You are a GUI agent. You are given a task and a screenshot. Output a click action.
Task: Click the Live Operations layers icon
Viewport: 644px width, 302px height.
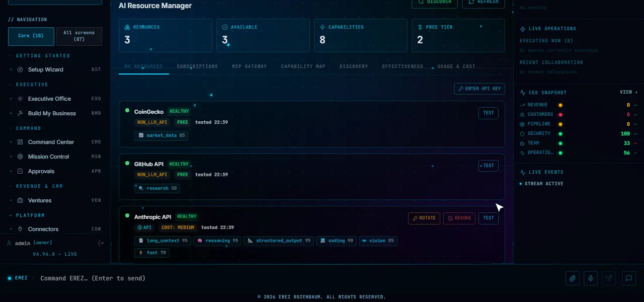pyautogui.click(x=522, y=29)
